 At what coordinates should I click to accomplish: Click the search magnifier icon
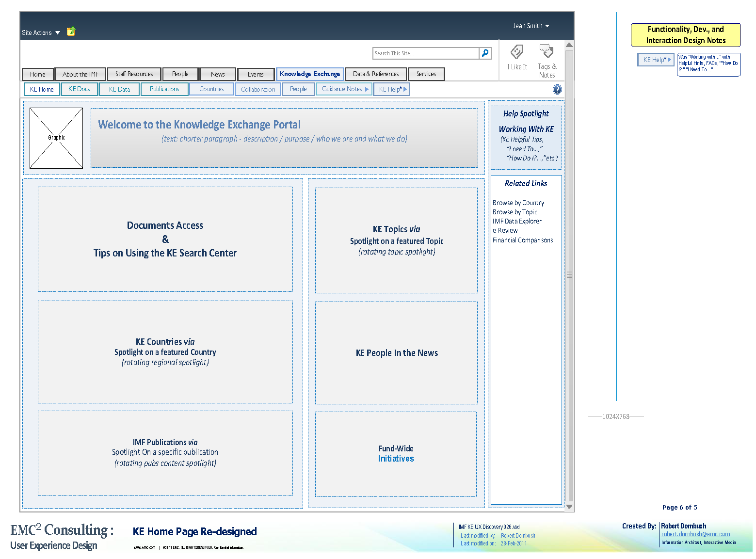[485, 53]
